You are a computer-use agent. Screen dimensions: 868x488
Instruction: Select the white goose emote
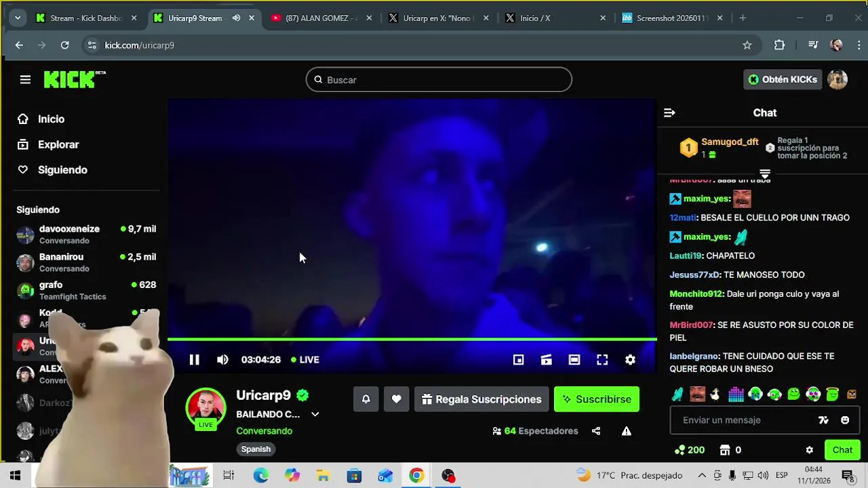[715, 394]
